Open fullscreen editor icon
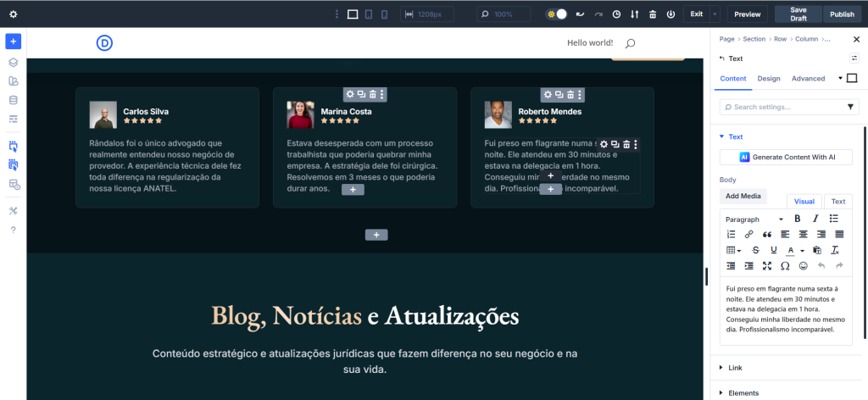 coord(766,266)
